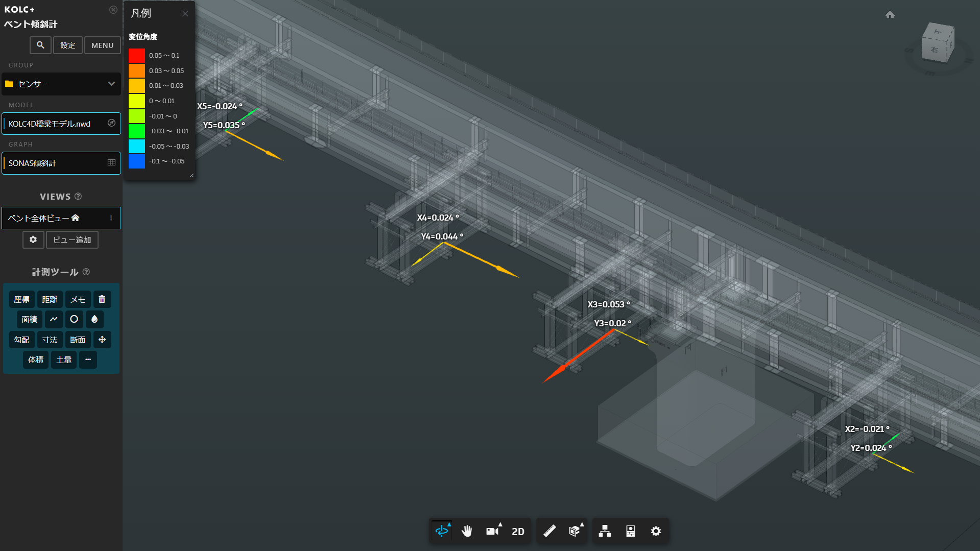Select the KOLC4D橋梁モデル.nwd model item
Image resolution: width=980 pixels, height=551 pixels.
tap(61, 124)
